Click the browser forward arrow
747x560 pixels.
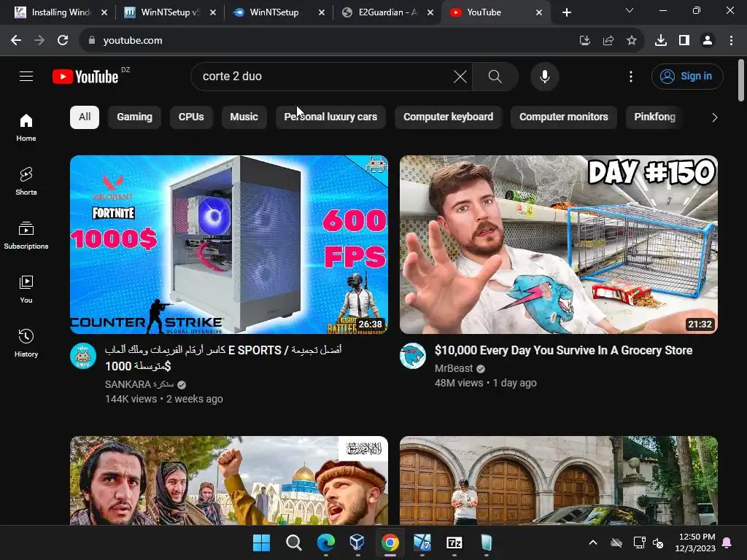click(39, 41)
